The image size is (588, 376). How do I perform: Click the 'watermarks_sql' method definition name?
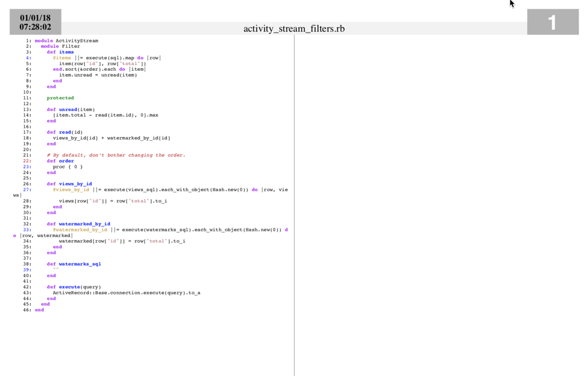80,264
